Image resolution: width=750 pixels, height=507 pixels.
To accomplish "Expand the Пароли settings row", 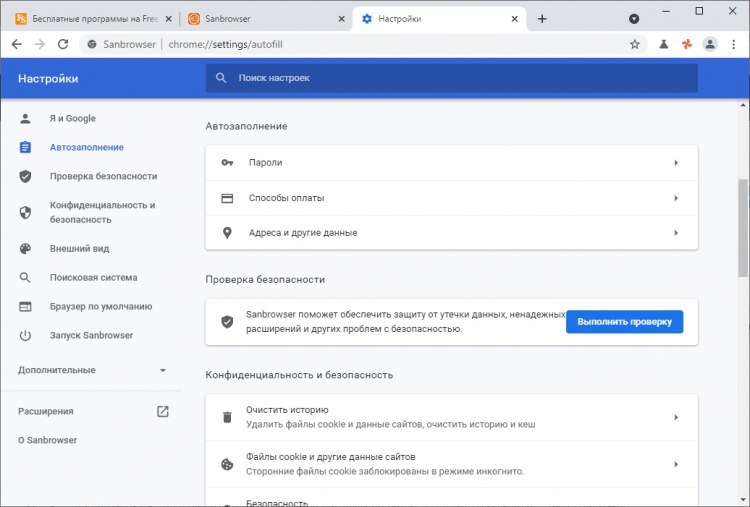I will (676, 163).
